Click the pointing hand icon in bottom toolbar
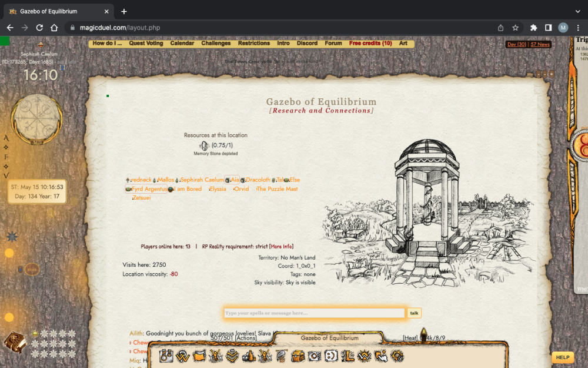588x368 pixels. pos(380,356)
